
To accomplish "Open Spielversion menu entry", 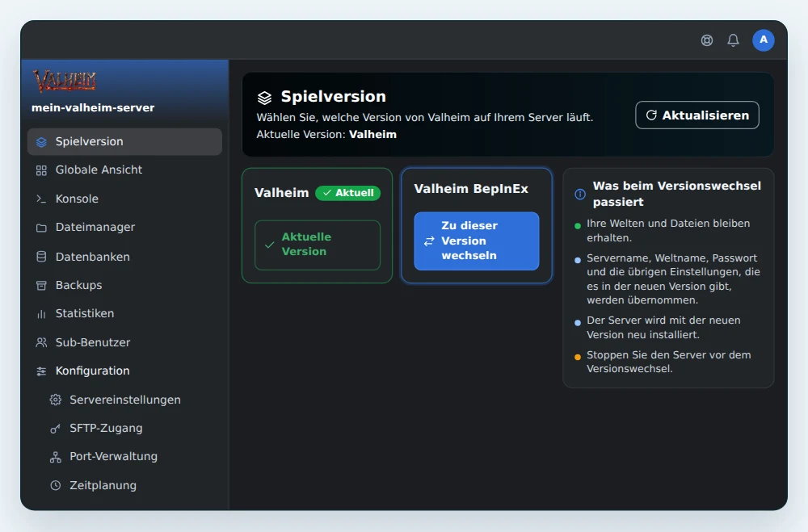I will click(124, 141).
